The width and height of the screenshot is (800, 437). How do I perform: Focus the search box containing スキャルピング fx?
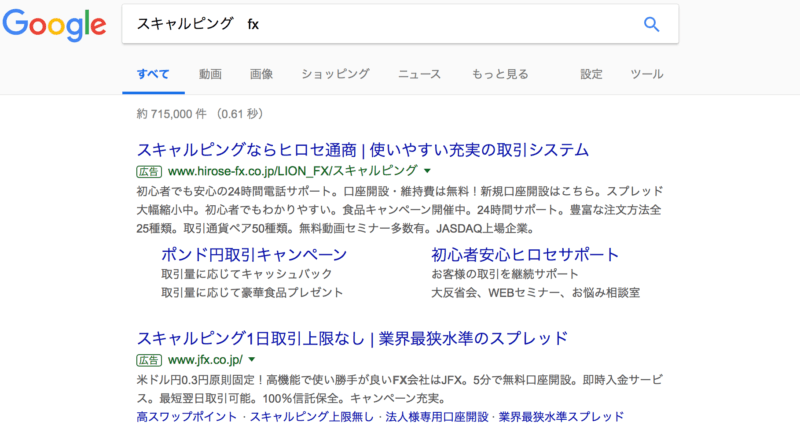pyautogui.click(x=400, y=24)
